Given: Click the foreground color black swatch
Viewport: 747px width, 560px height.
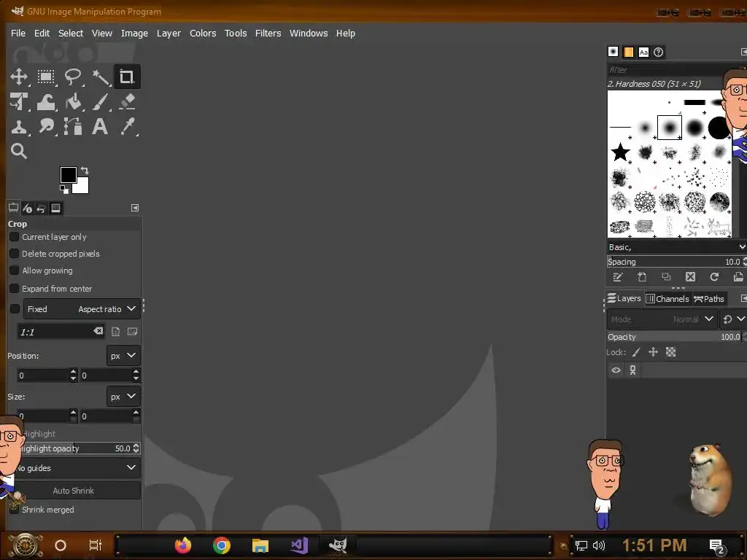Looking at the screenshot, I should point(68,175).
